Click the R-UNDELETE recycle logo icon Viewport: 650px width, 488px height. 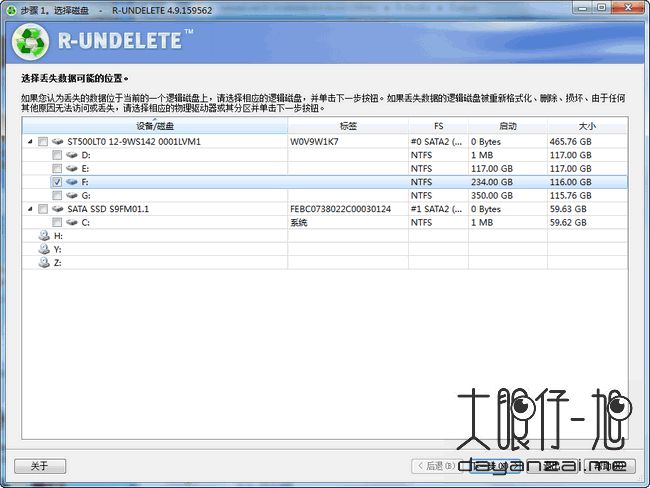click(30, 42)
